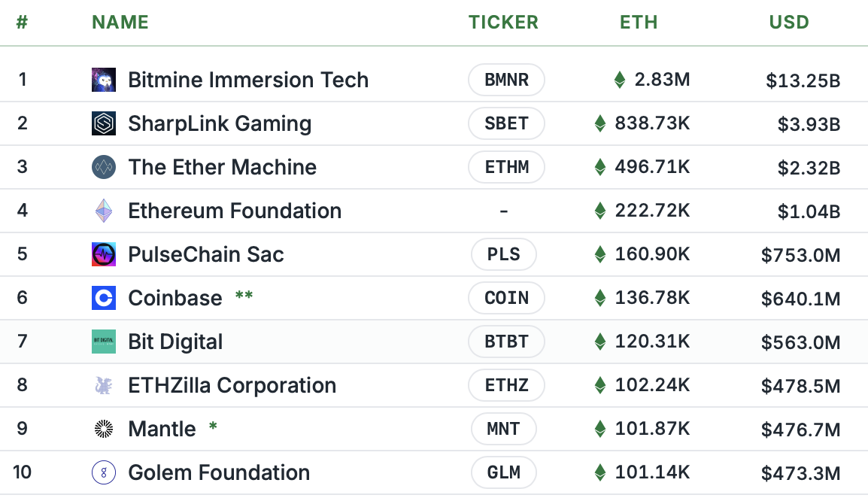This screenshot has width=868, height=498.
Task: Click the ETHZilla Corporation creature logo
Action: click(x=103, y=385)
